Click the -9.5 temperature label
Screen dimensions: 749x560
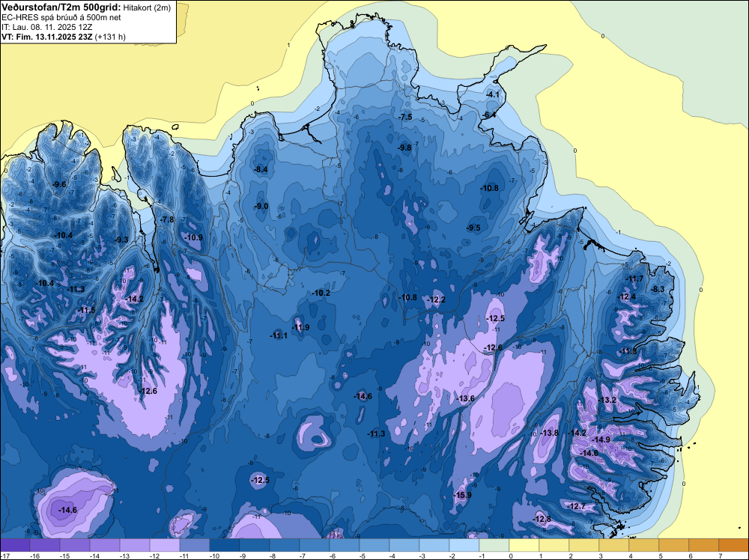click(x=473, y=228)
